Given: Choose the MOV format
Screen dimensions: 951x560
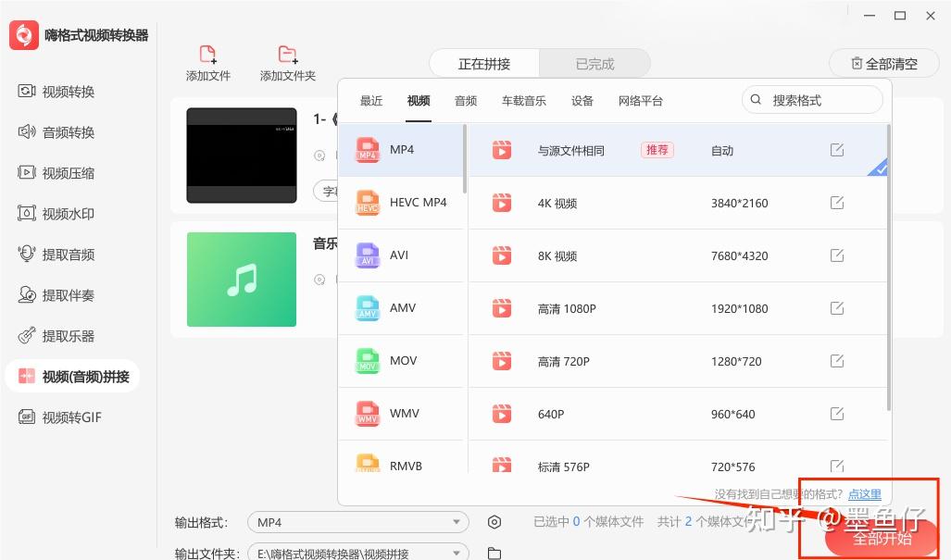Looking at the screenshot, I should tap(401, 361).
